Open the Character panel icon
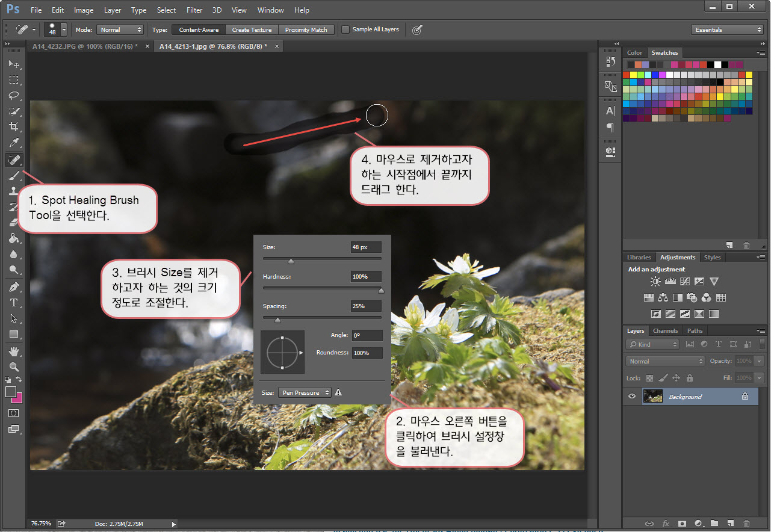The image size is (771, 532). tap(610, 111)
